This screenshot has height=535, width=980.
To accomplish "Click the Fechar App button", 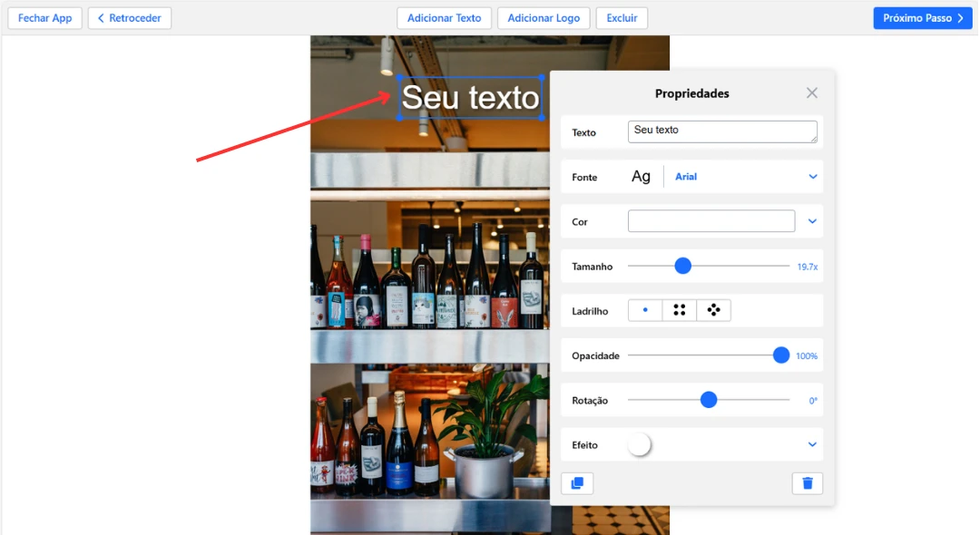I will pos(44,17).
